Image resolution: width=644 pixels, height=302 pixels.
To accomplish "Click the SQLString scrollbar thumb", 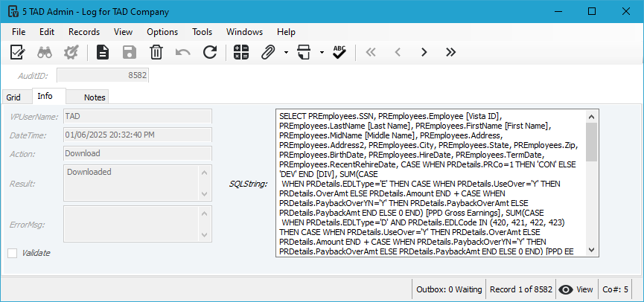I will 592,142.
